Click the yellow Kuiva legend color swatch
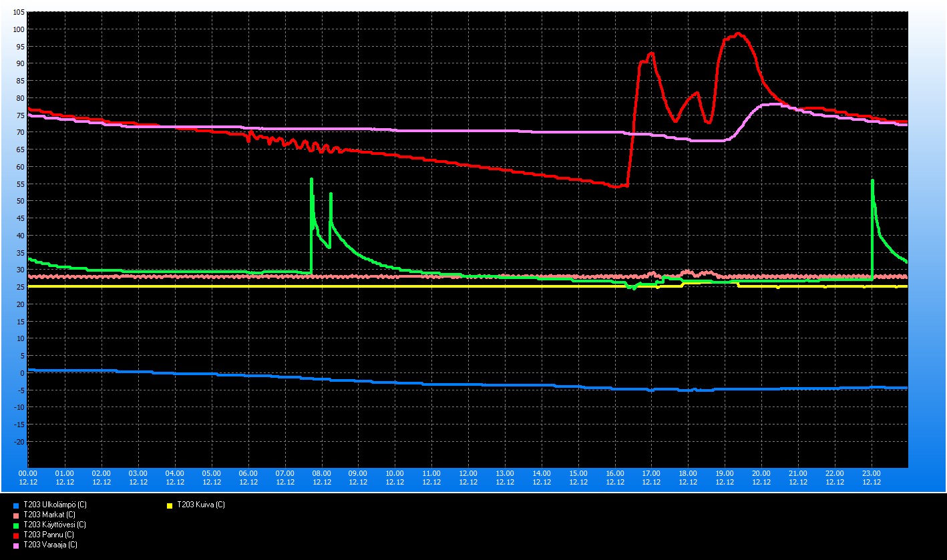Image resolution: width=947 pixels, height=560 pixels. tap(170, 505)
